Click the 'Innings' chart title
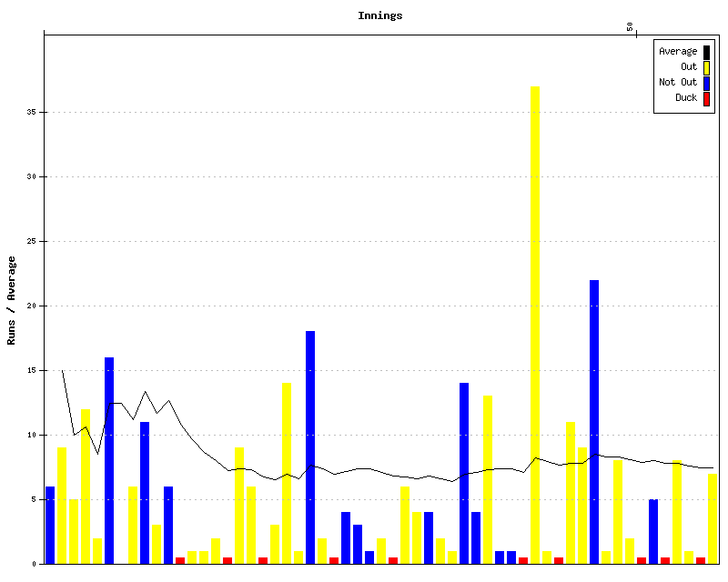728x582 pixels. click(x=379, y=15)
